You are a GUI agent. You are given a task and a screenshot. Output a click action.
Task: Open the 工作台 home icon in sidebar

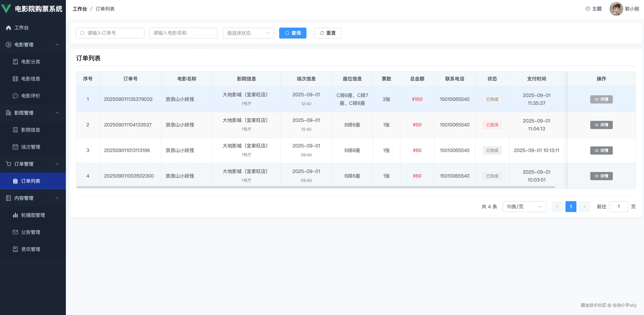click(21, 27)
